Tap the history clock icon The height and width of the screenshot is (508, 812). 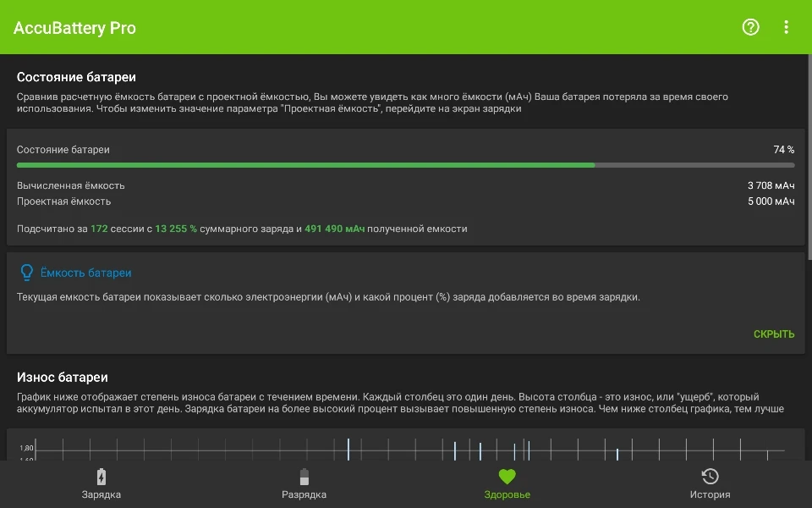click(x=710, y=477)
